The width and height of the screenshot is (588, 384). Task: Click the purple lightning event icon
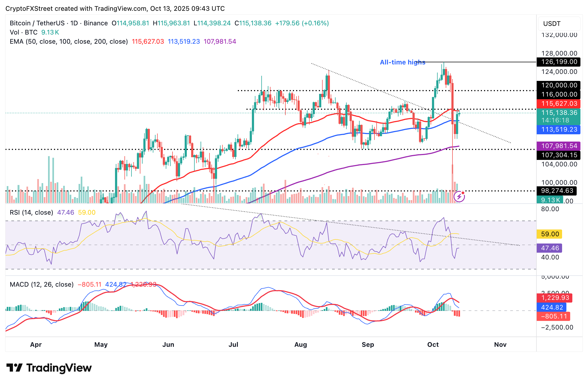pos(459,197)
